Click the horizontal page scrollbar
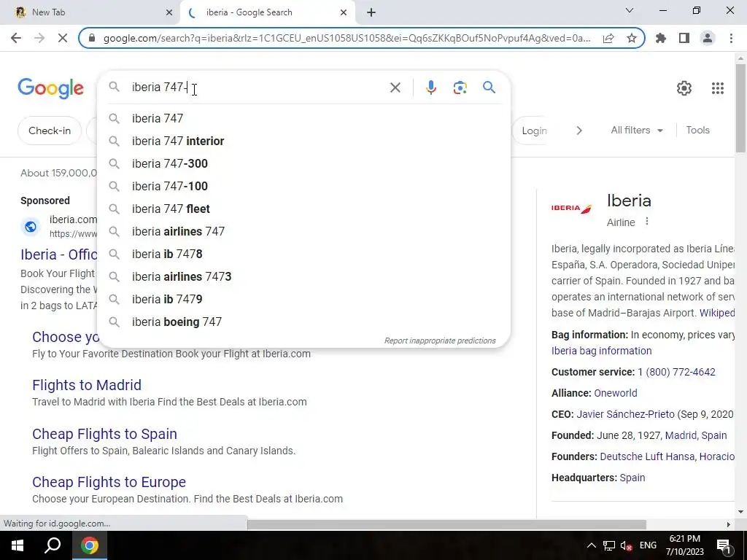 coord(446,524)
